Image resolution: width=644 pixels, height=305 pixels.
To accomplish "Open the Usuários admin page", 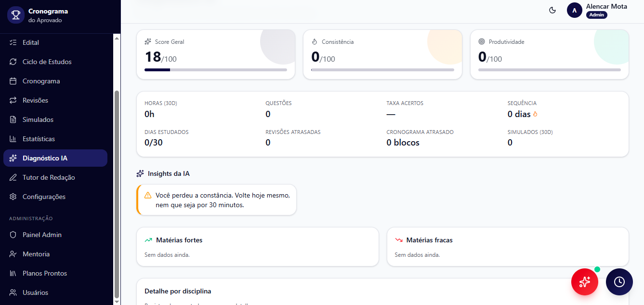I will point(55,292).
